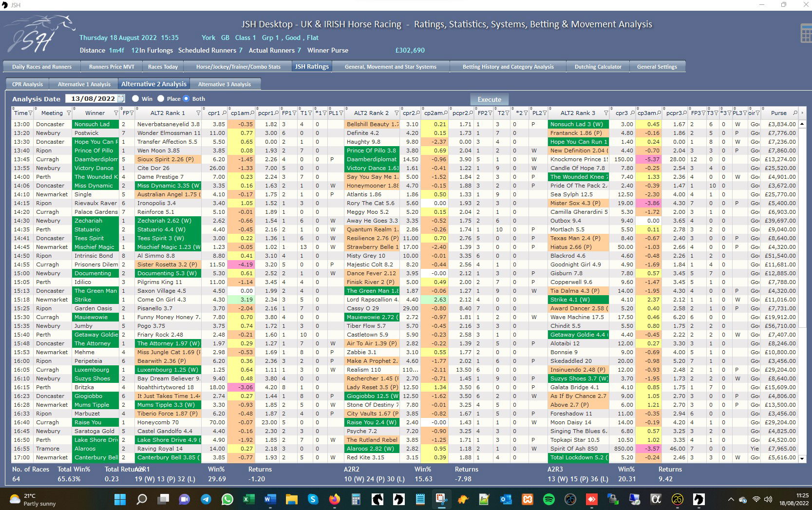Open the FP2 column filter dropdown
This screenshot has width=812, height=510.
491,113
